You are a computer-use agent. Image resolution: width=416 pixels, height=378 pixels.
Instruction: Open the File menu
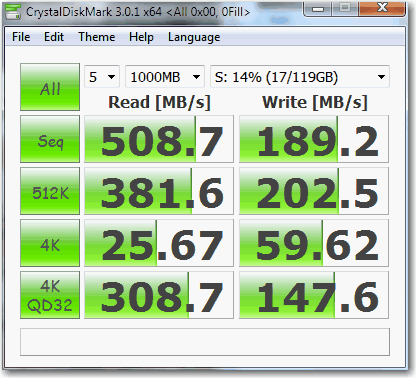[21, 37]
